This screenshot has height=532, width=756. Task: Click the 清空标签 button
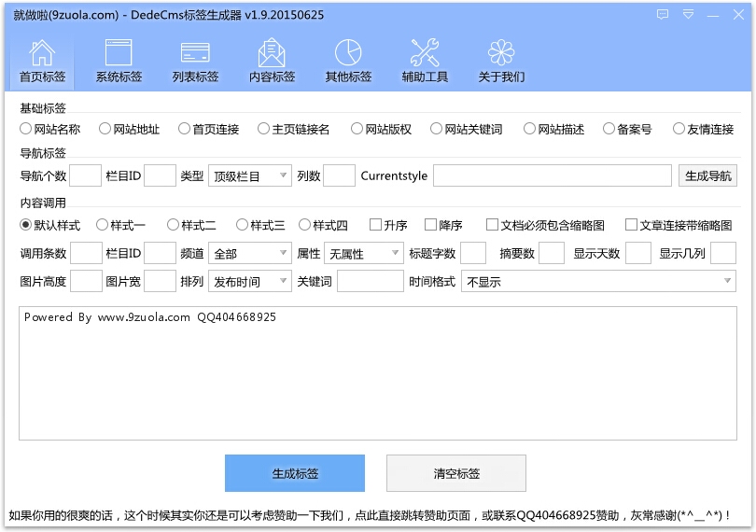[456, 473]
